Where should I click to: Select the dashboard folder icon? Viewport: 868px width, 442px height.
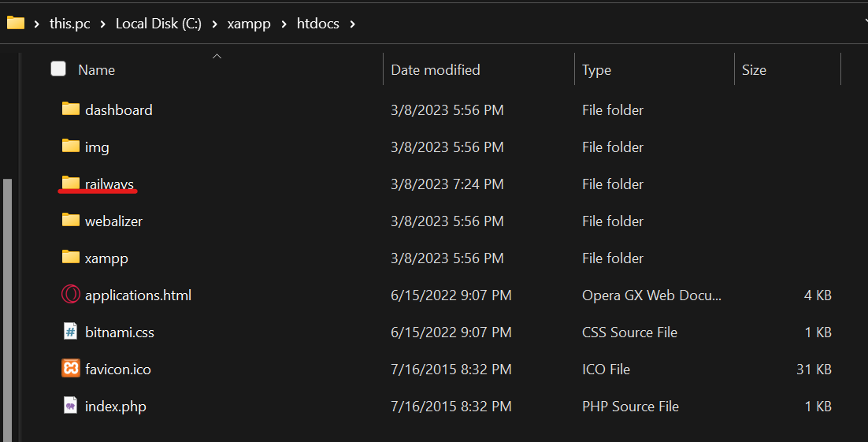tap(70, 109)
